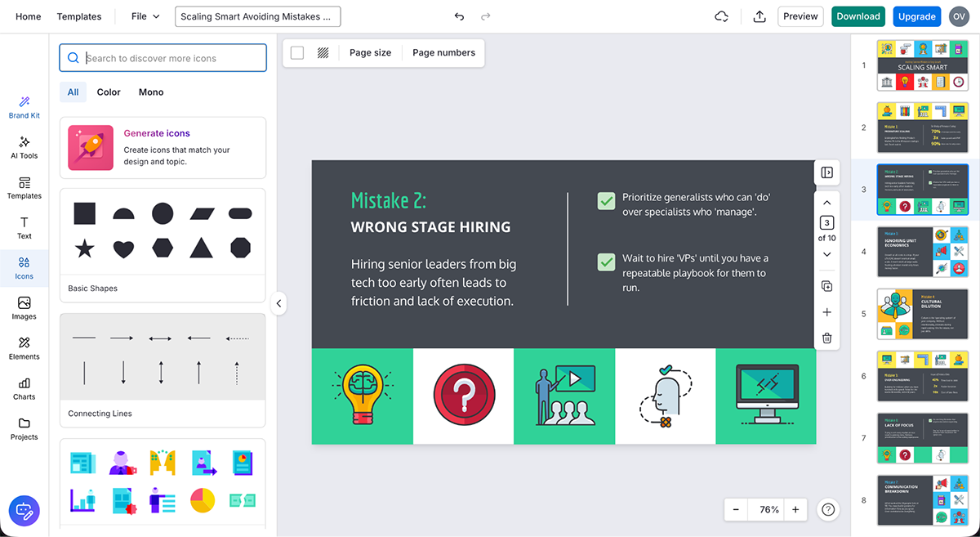Zoom out with the minus button
Viewport: 980px width, 537px height.
coord(736,509)
